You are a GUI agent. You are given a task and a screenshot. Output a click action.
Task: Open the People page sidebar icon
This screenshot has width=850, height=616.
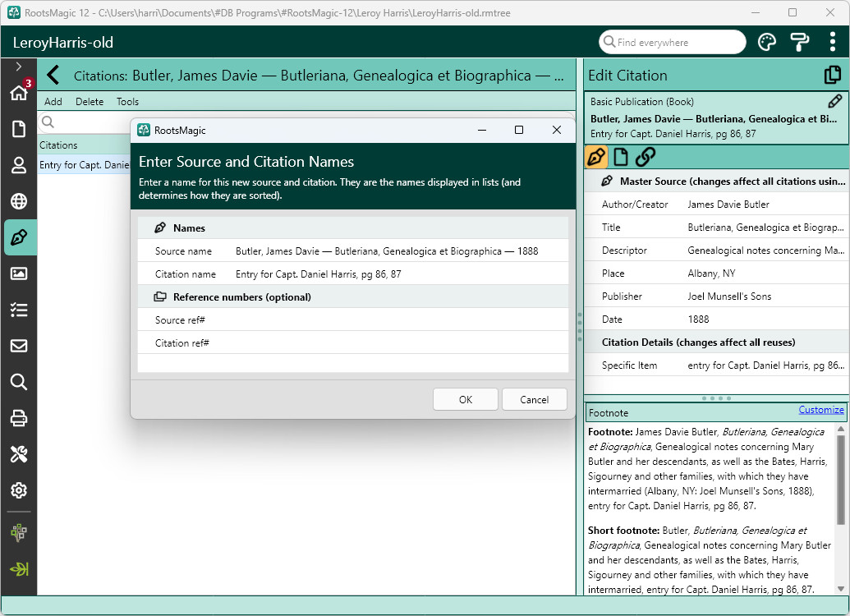[18, 165]
